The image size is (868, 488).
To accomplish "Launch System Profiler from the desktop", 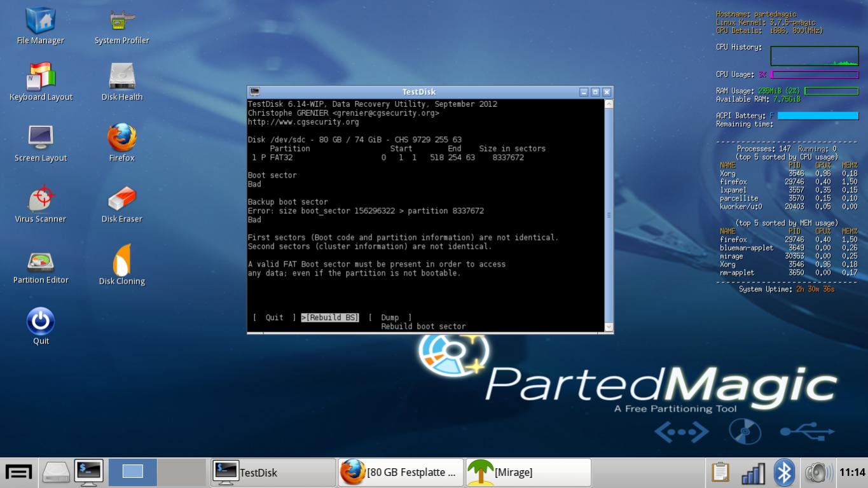I will pyautogui.click(x=121, y=27).
